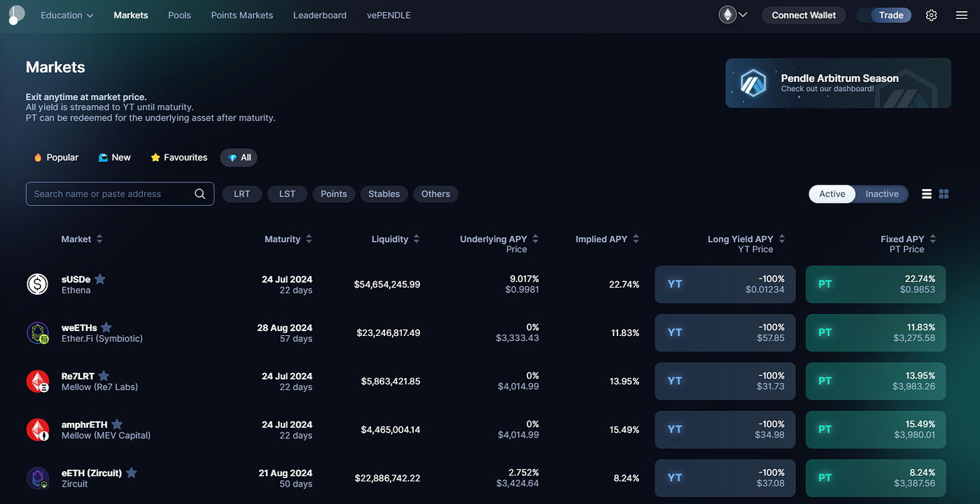980x504 pixels.
Task: Open the Re7LRT YT button
Action: click(x=725, y=381)
